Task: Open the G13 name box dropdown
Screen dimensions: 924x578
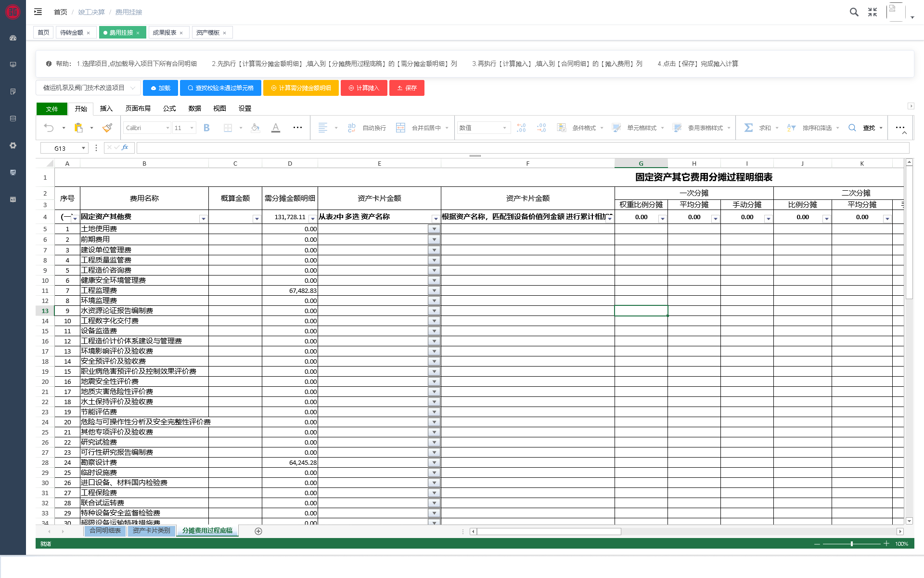Action: (83, 148)
